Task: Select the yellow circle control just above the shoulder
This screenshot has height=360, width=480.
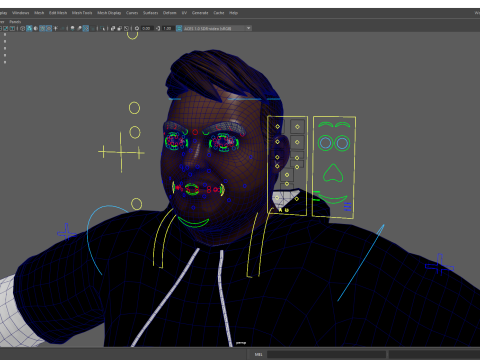Action: coord(136,204)
